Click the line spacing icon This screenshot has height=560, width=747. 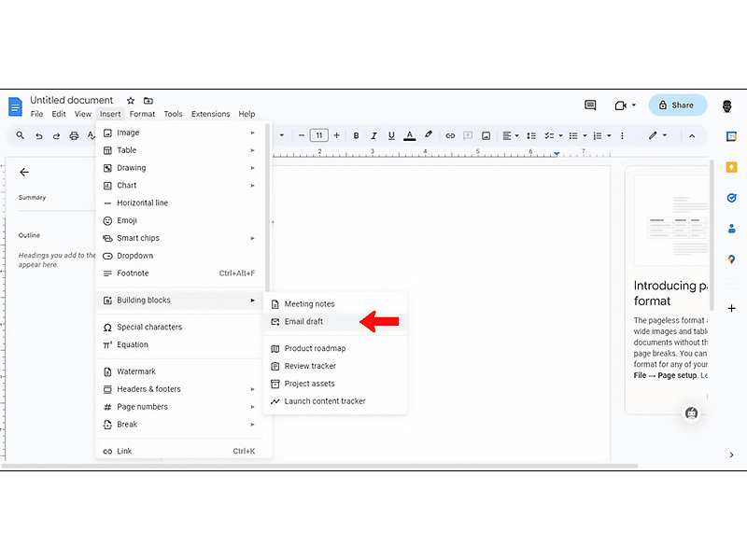531,135
